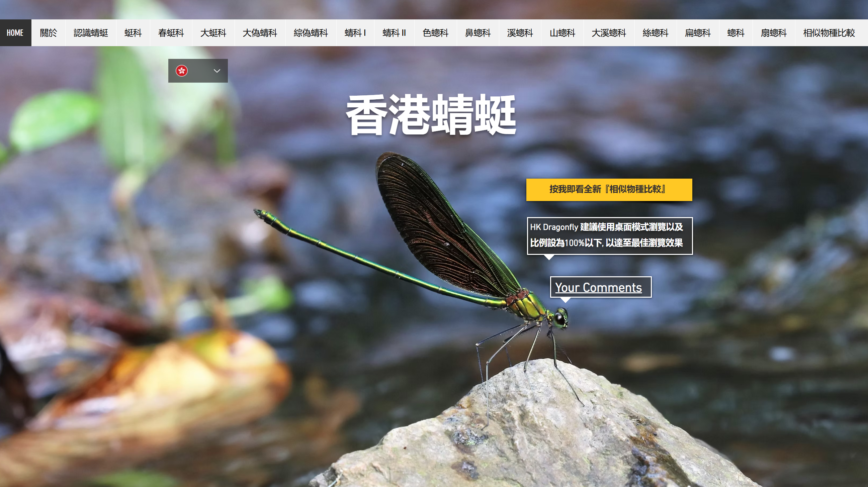The width and height of the screenshot is (868, 487).
Task: Open the Your Comments link
Action: [598, 288]
